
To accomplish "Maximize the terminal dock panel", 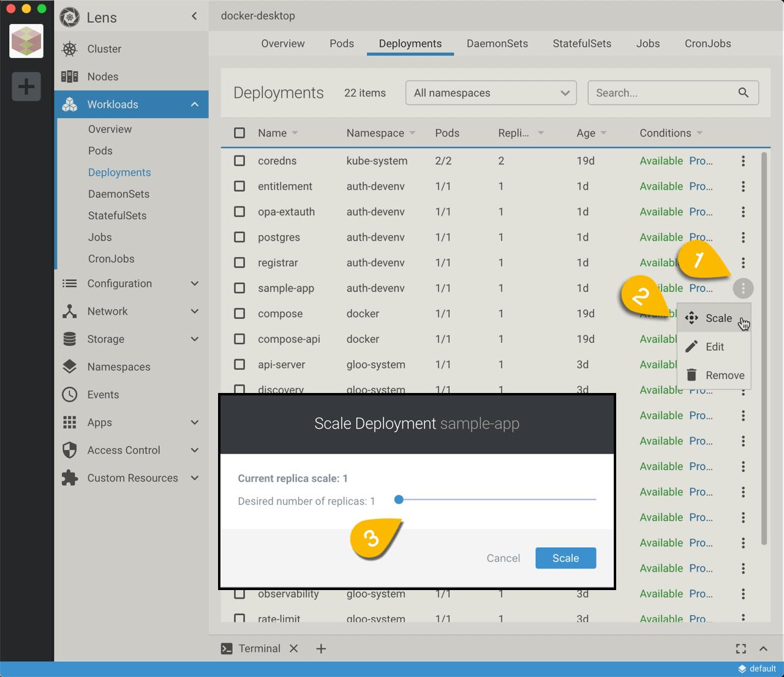I will [741, 649].
